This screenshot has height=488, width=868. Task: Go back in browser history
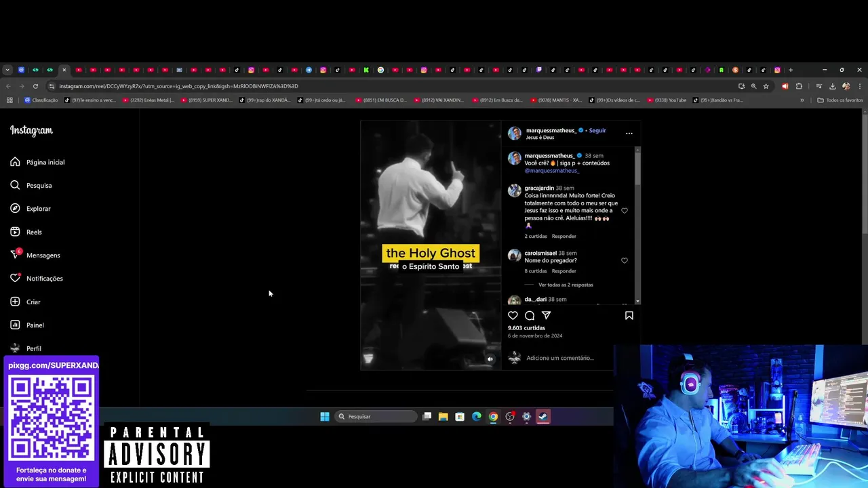[x=8, y=86]
